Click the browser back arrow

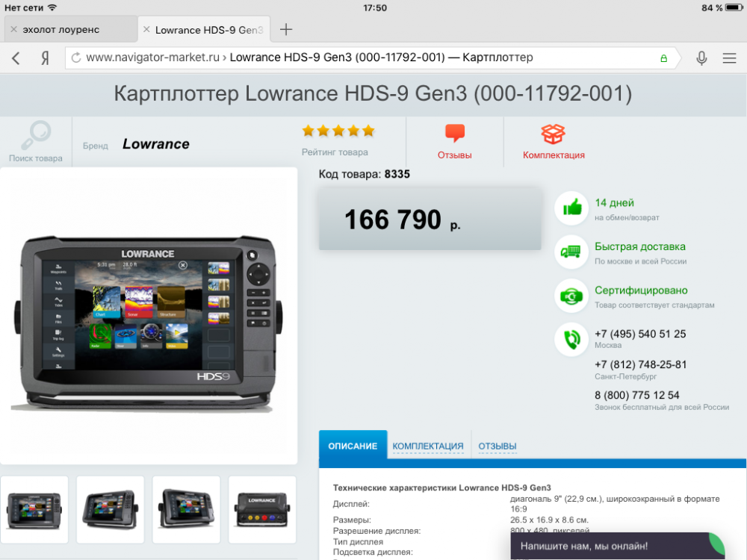click(16, 58)
